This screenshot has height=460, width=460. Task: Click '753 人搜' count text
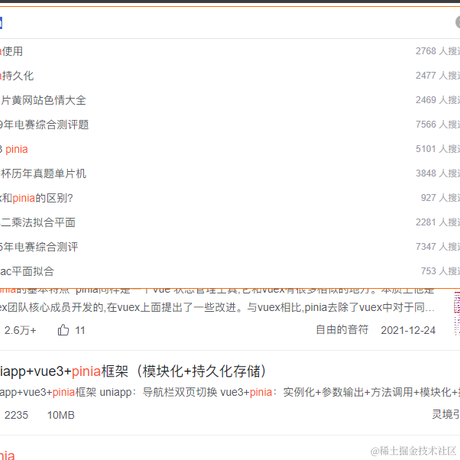(440, 271)
